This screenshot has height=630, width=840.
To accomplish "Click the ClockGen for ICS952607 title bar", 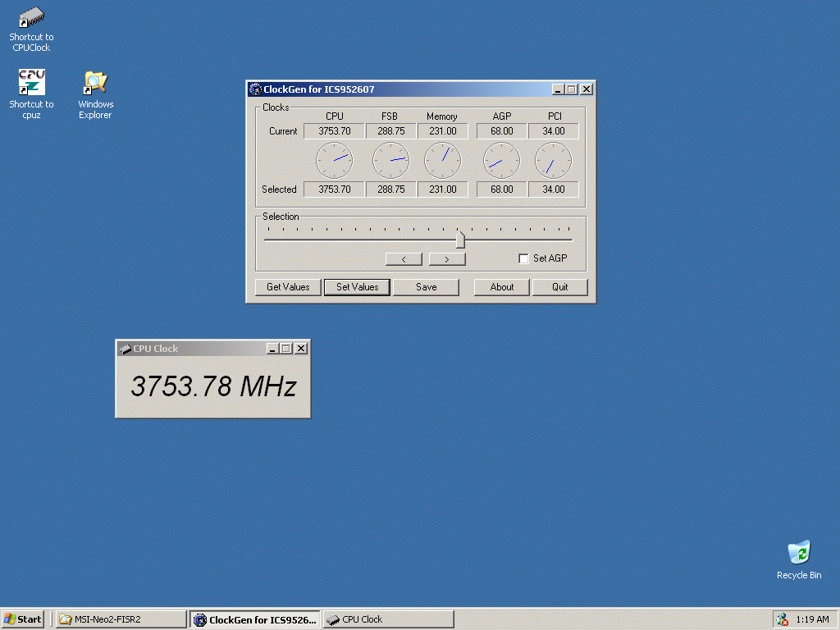I will coord(421,89).
